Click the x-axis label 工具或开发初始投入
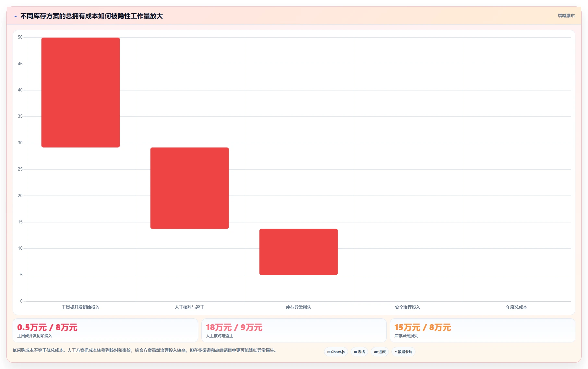Image resolution: width=588 pixels, height=369 pixels. (80, 307)
